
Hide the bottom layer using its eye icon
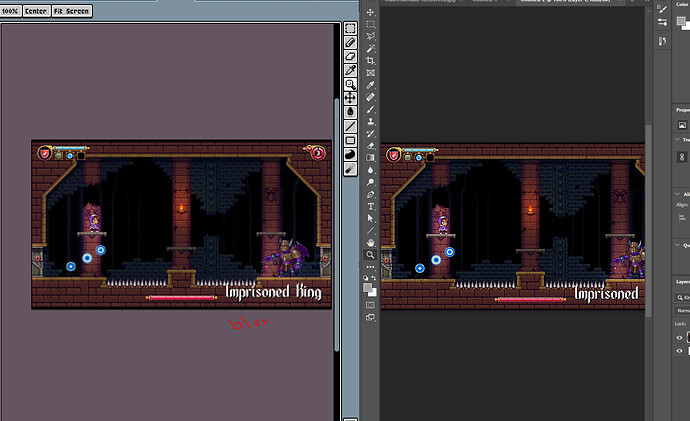(x=679, y=351)
